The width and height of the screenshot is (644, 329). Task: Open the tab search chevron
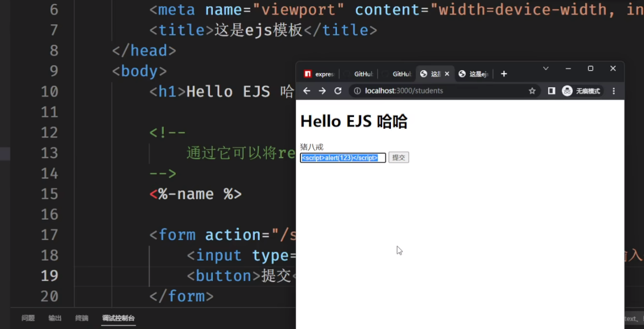(546, 68)
